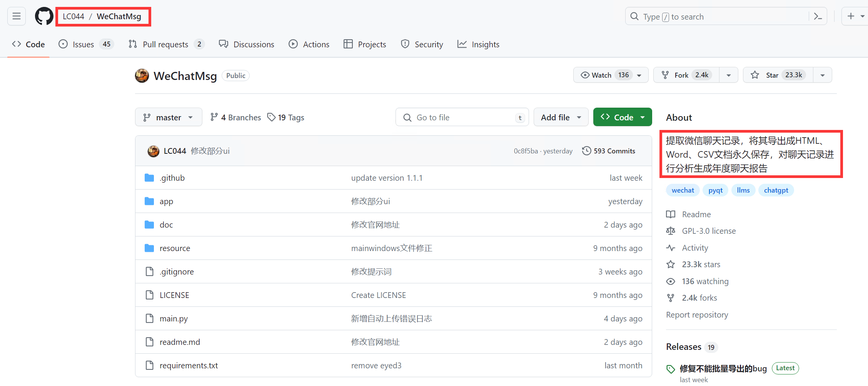Click the LC044 author name in commit row
The width and height of the screenshot is (868, 386).
(175, 151)
